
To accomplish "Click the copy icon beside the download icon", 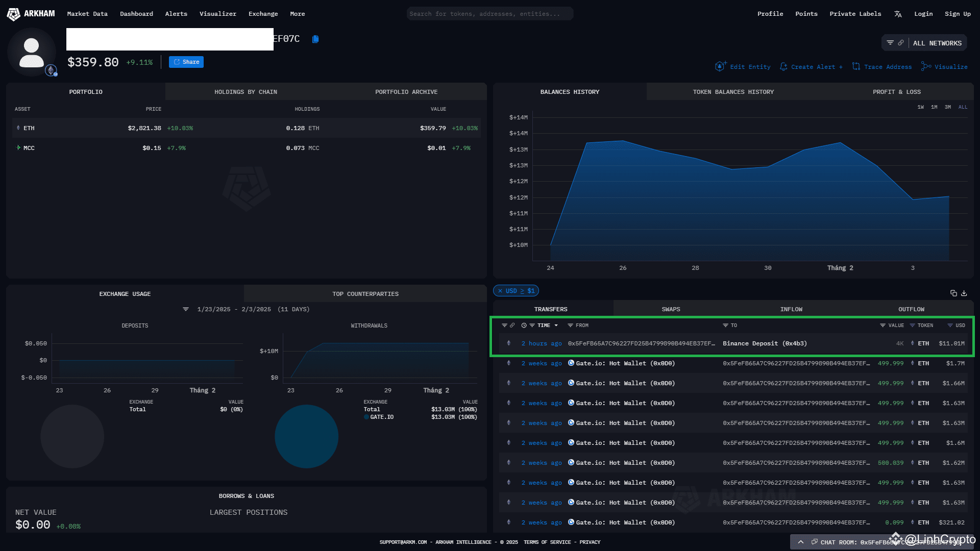I will (953, 293).
